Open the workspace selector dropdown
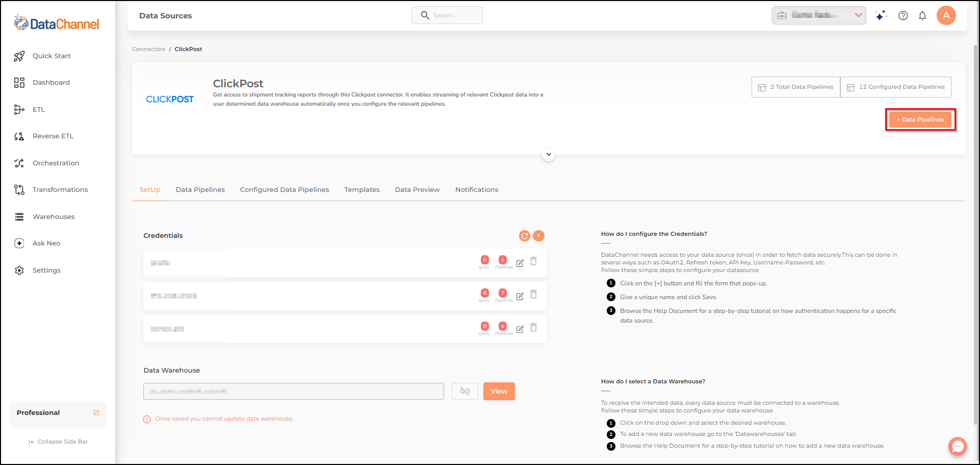The width and height of the screenshot is (980, 465). click(819, 15)
